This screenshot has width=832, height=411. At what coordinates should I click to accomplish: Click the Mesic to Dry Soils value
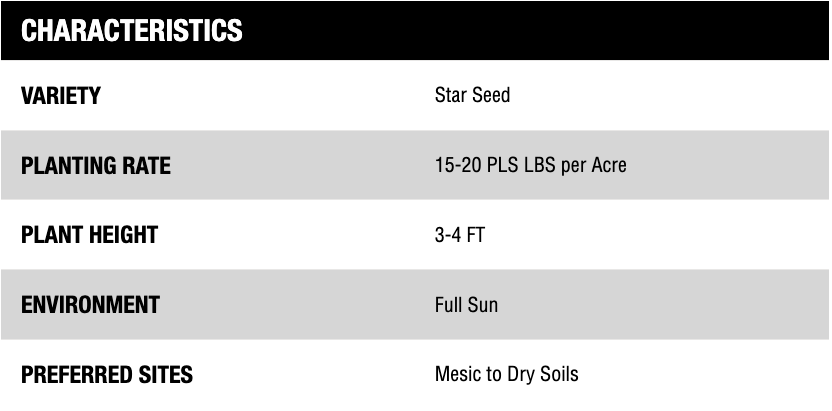click(x=506, y=375)
